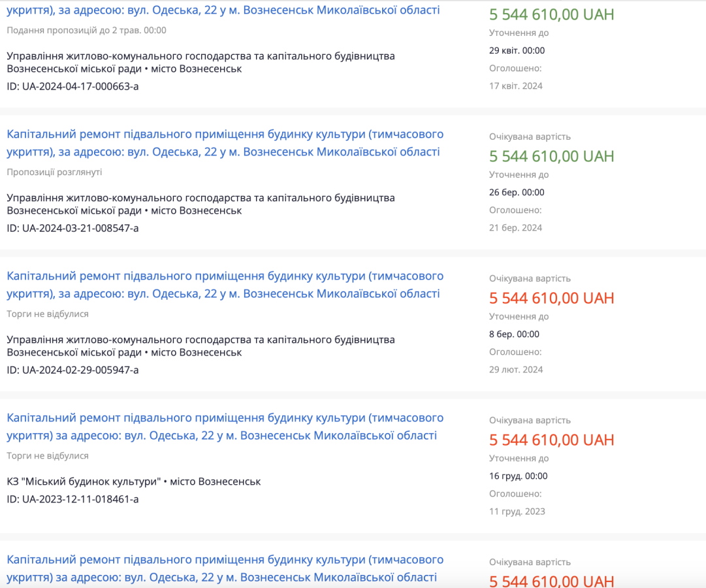706x588 pixels.
Task: Click green price above "26 бер. 00:00"
Action: point(551,156)
